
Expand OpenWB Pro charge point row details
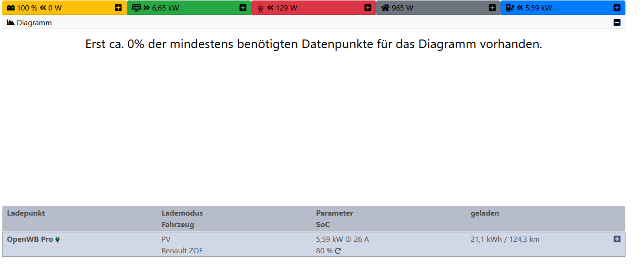pos(617,239)
